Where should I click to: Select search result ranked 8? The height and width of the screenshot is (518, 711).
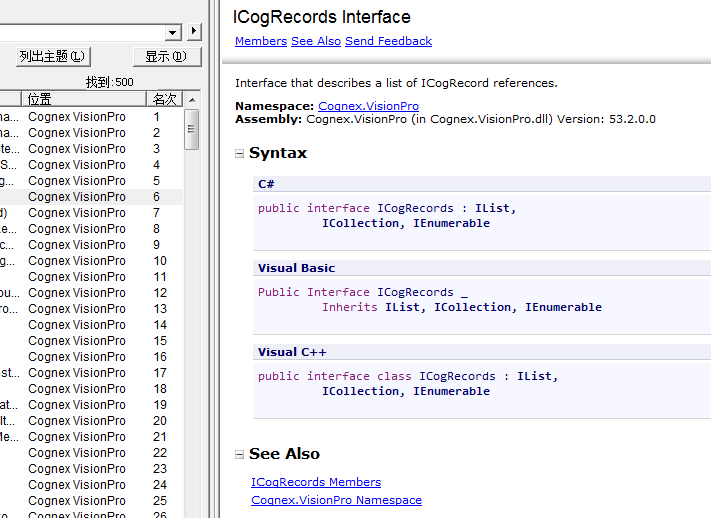[92, 229]
